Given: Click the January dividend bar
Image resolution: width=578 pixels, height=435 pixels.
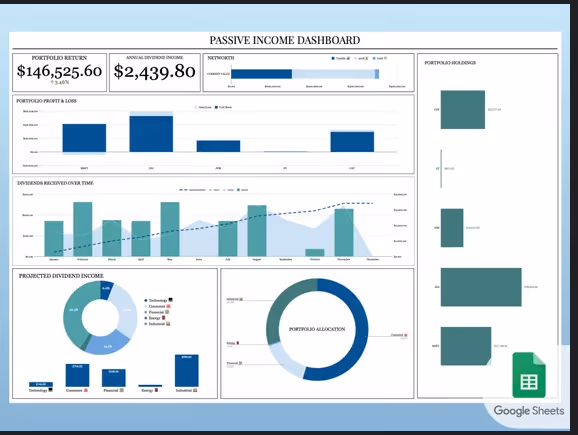Looking at the screenshot, I should pos(54,239).
